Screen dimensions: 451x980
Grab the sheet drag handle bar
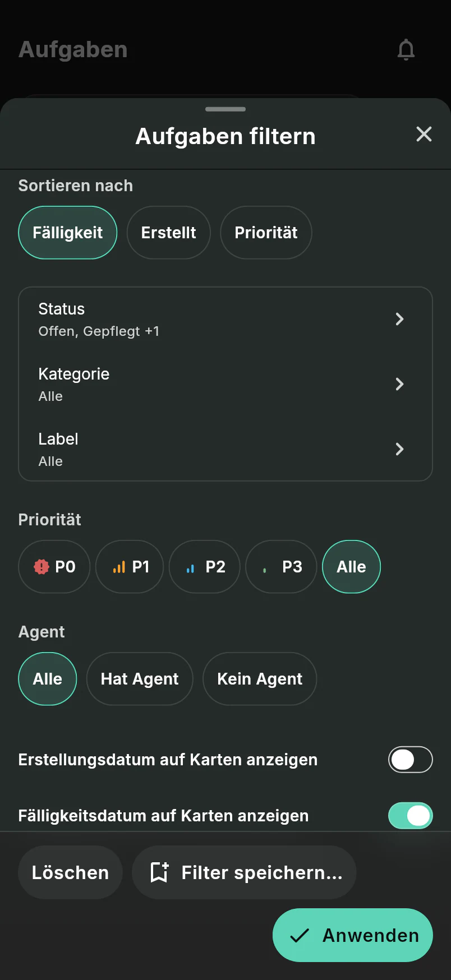225,109
